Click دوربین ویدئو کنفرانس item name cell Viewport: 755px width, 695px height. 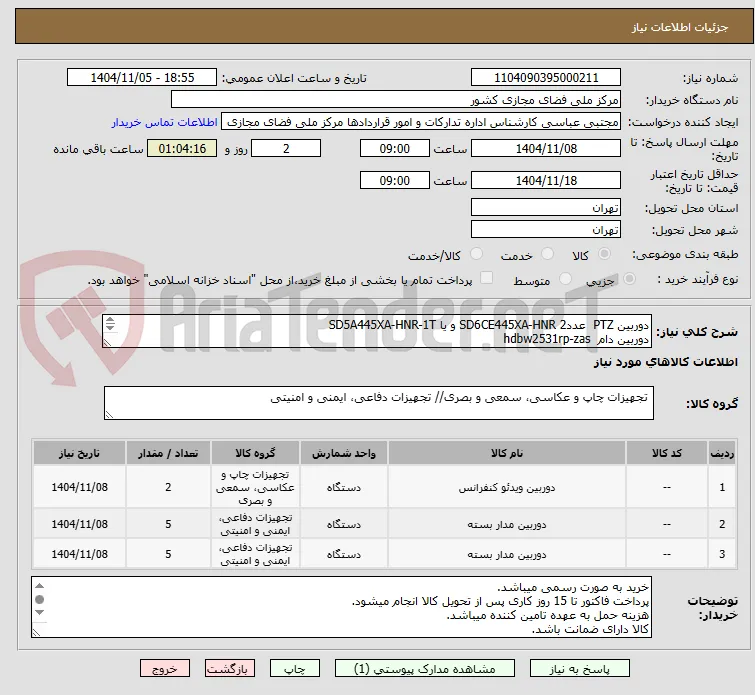[507, 487]
